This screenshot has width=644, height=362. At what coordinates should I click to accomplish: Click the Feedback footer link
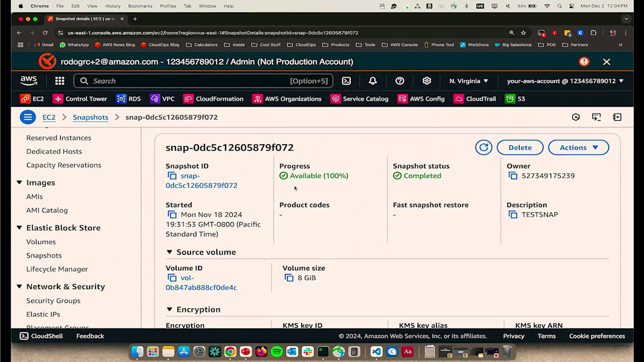[x=90, y=336]
